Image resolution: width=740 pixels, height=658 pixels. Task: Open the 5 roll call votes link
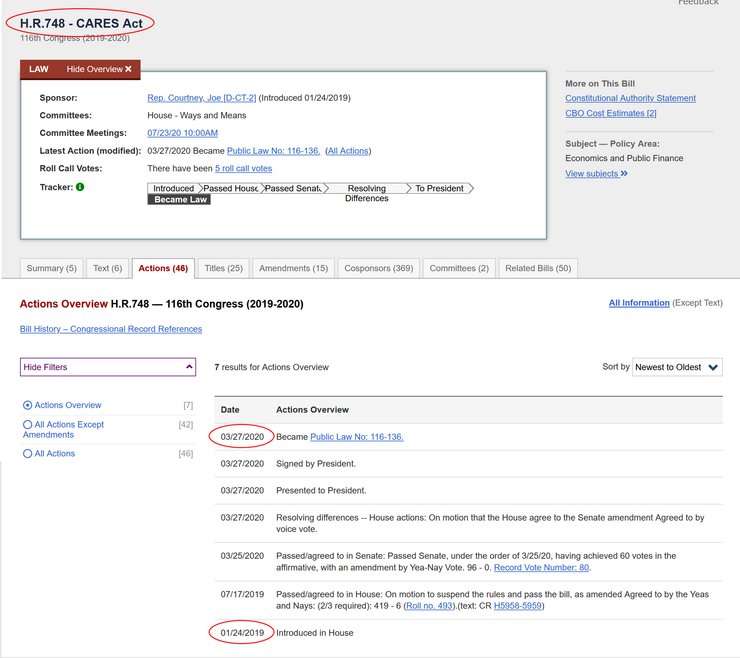pos(244,168)
